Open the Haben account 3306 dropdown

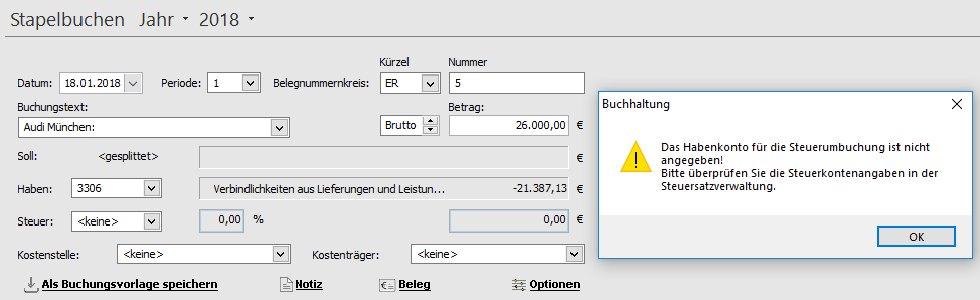tap(151, 189)
